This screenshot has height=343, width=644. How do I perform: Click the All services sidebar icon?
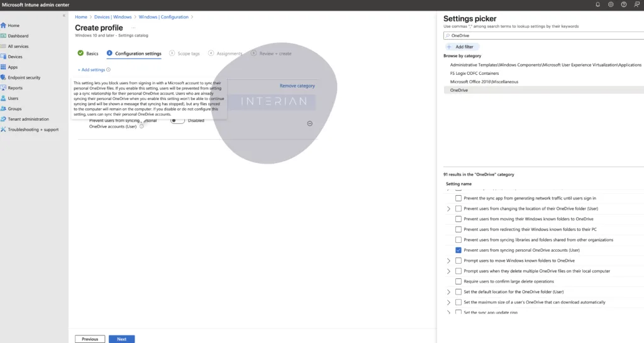pos(3,46)
